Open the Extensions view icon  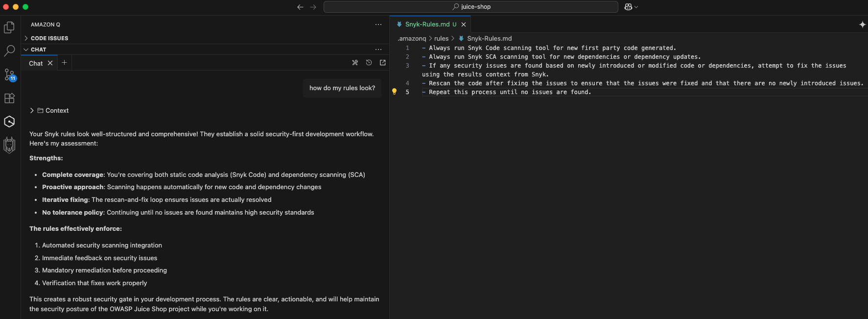9,98
